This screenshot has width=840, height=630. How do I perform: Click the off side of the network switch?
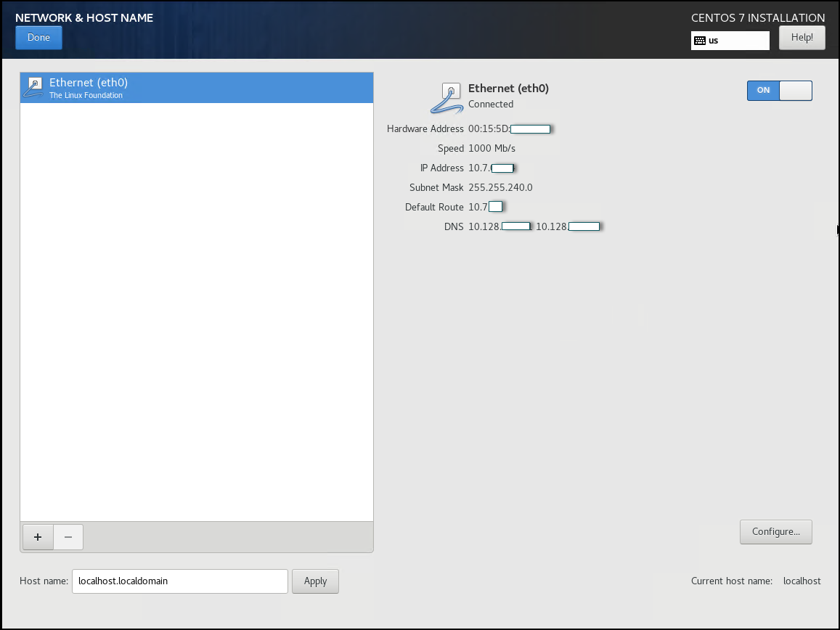click(795, 90)
